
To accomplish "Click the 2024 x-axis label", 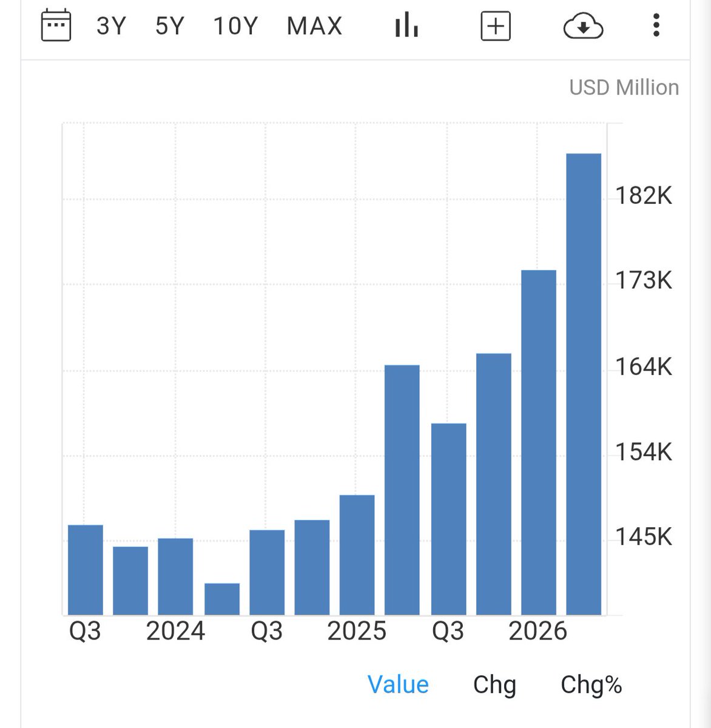I will pyautogui.click(x=175, y=632).
